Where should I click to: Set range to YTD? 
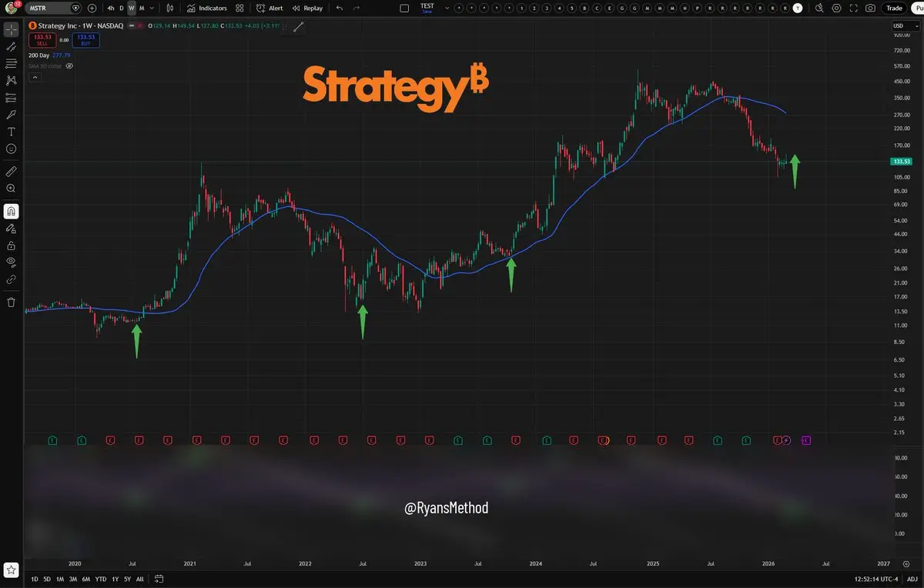(100, 579)
